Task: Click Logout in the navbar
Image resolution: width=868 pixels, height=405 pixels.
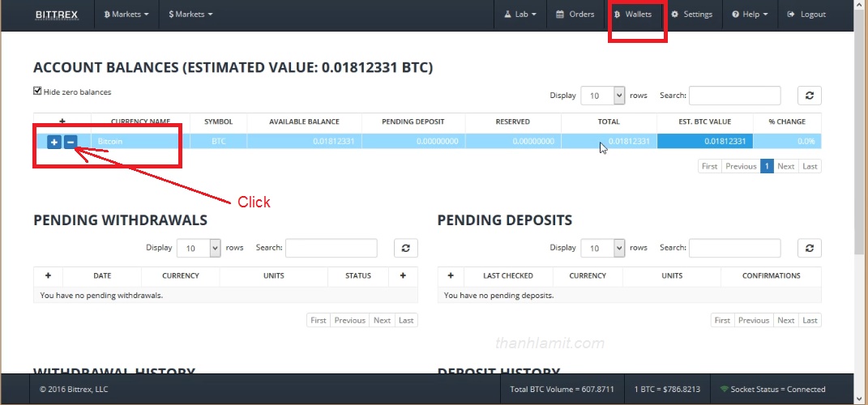Action: click(x=806, y=15)
